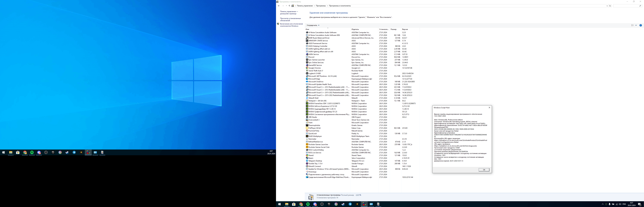Expand chevron after Панель управления breadcrumb
Viewport: 644px width, 207px height.
click(x=314, y=6)
